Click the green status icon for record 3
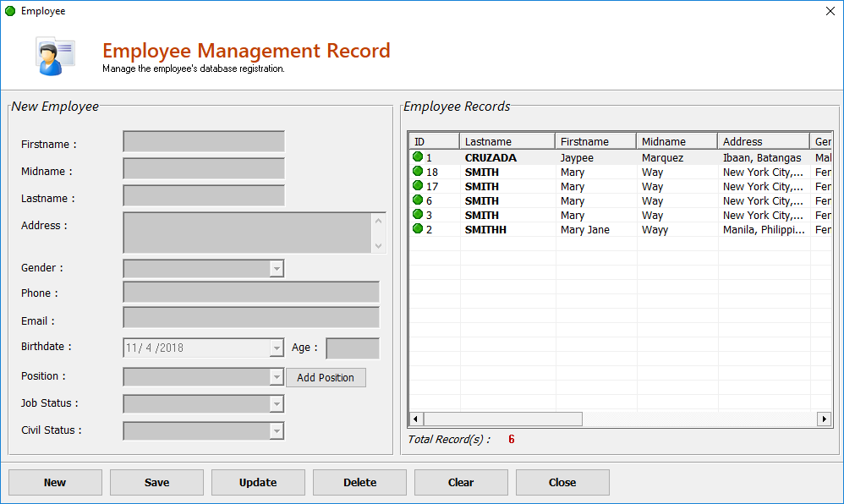The width and height of the screenshot is (844, 504). (418, 214)
